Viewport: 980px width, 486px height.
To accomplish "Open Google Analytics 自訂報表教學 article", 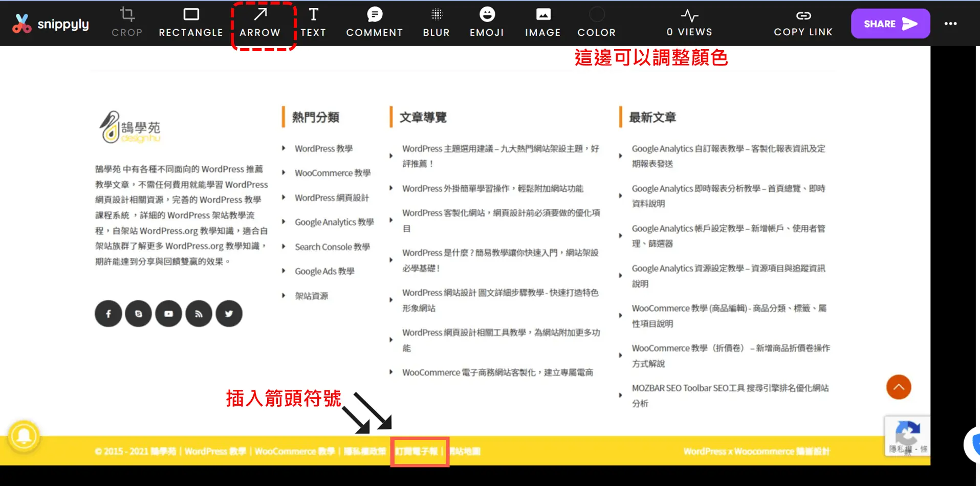I will tap(728, 156).
